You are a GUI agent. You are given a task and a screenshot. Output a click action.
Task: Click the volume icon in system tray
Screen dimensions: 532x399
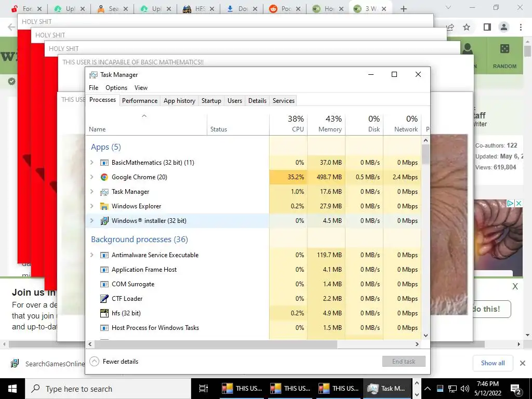click(x=465, y=389)
